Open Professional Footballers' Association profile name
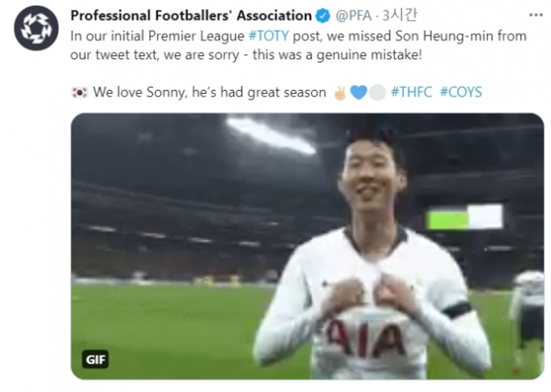The image size is (551, 392). tap(190, 16)
